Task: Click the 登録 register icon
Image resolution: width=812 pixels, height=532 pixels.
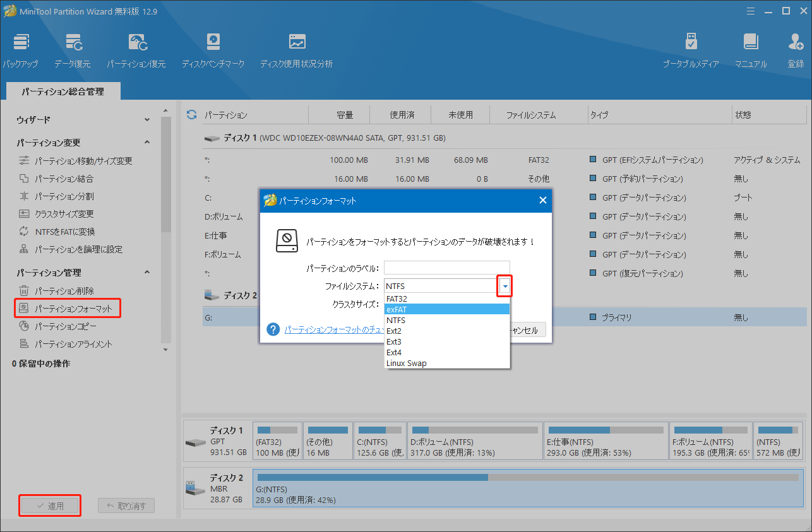Action: click(x=796, y=51)
